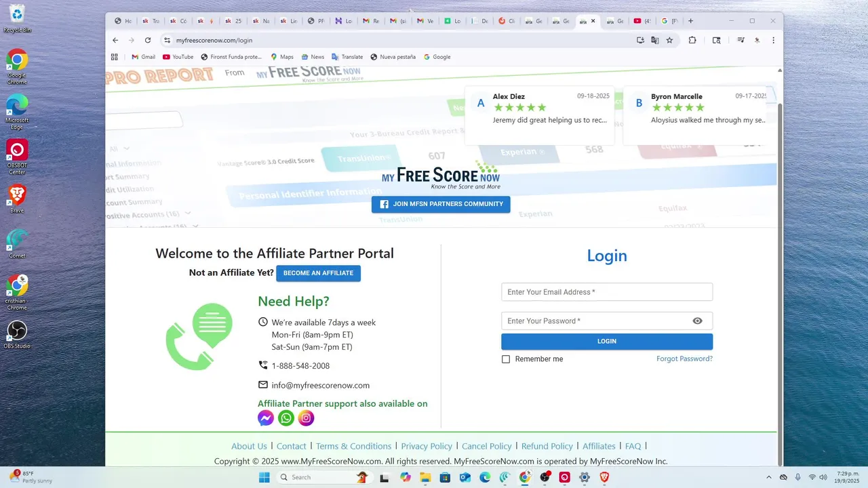This screenshot has height=488, width=868.
Task: Switch to the PF tab
Action: coord(315,21)
